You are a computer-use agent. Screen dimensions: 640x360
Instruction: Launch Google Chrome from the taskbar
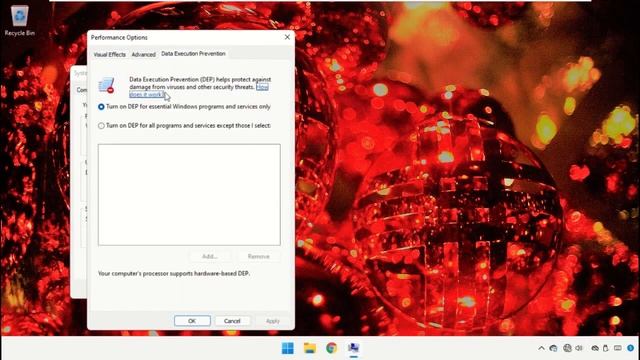tap(331, 348)
